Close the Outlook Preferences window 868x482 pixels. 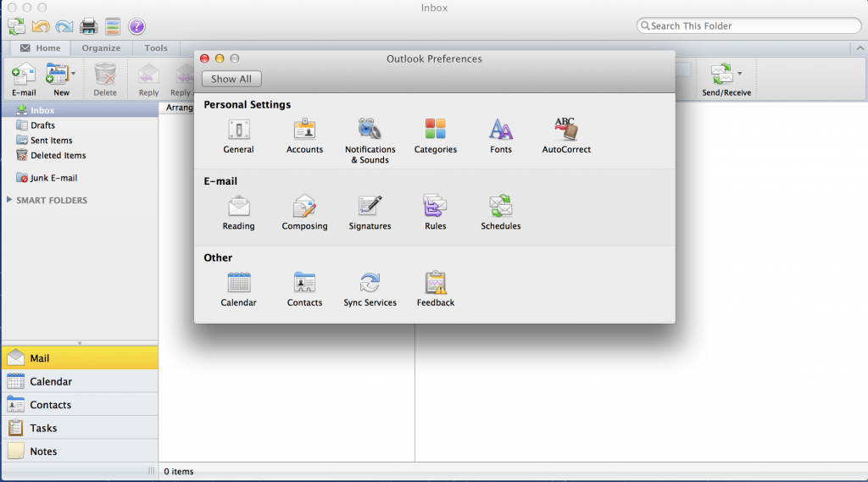point(204,58)
